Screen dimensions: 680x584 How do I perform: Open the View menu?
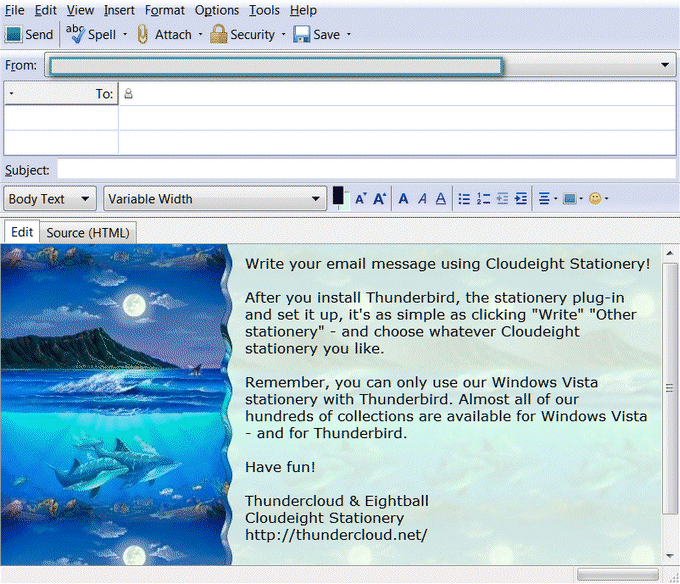80,10
